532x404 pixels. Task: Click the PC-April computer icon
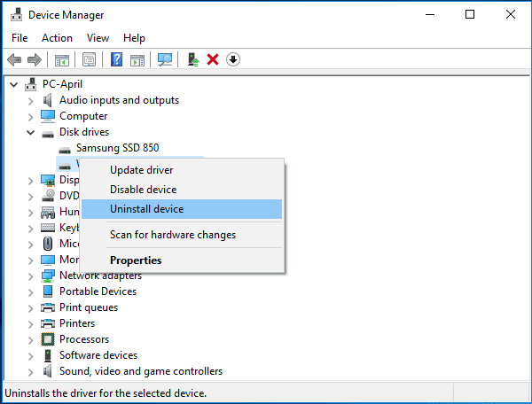[x=30, y=84]
